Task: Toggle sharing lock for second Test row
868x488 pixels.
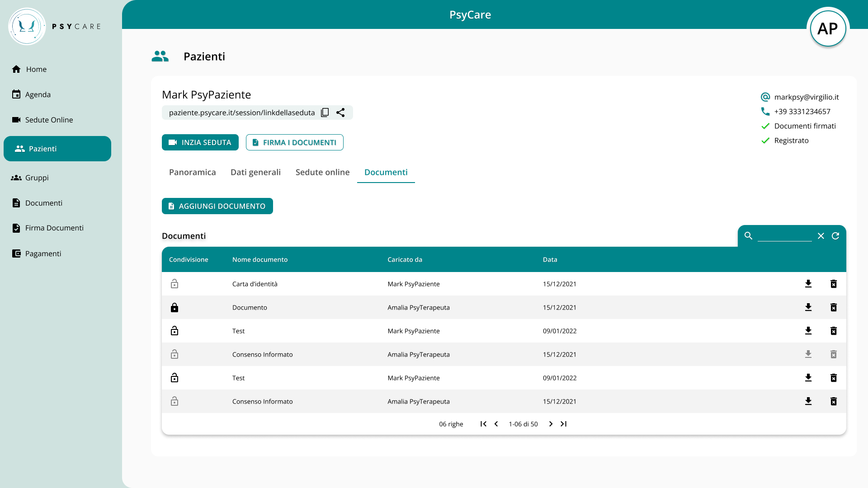Action: [175, 378]
